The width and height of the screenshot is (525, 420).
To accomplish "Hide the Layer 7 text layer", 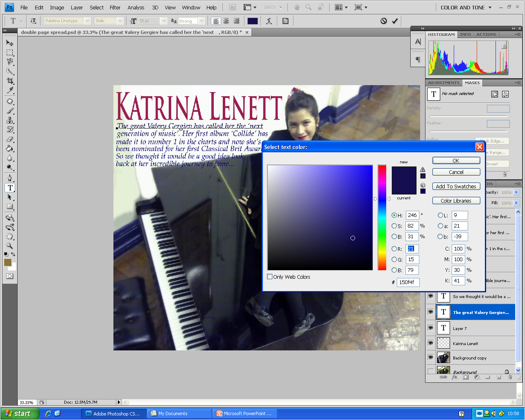I will (430, 328).
